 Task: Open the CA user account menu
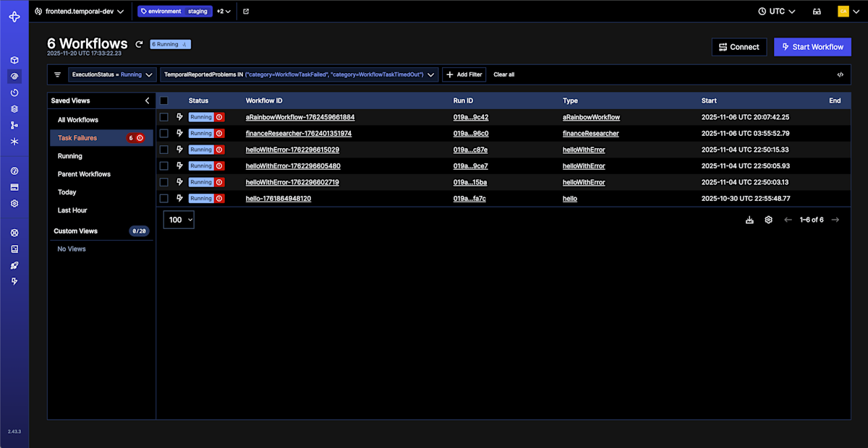(x=848, y=12)
